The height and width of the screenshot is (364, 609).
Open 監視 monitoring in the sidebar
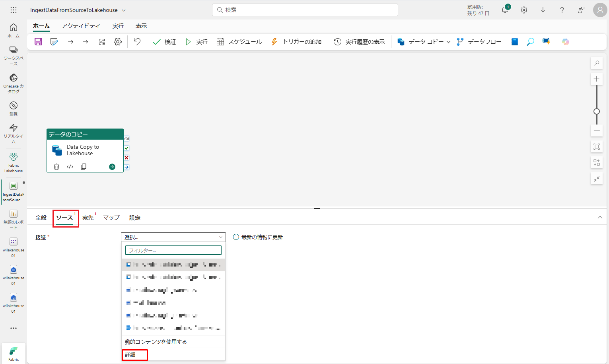click(x=14, y=109)
